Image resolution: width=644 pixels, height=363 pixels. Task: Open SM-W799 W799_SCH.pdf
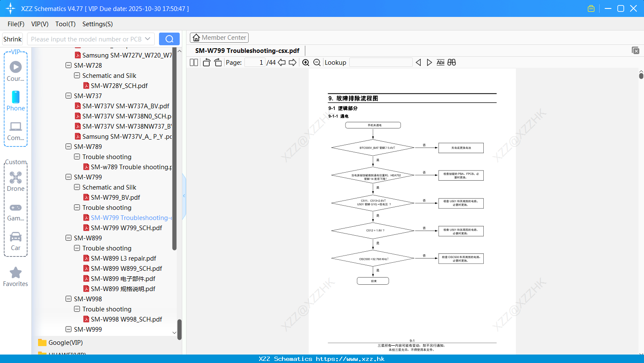[126, 228]
